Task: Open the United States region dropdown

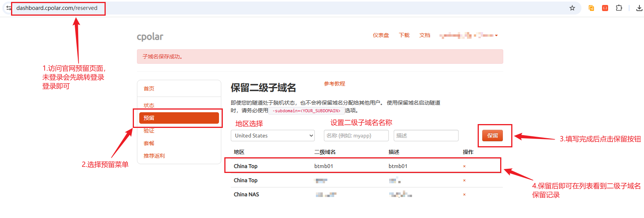Action: pos(272,136)
